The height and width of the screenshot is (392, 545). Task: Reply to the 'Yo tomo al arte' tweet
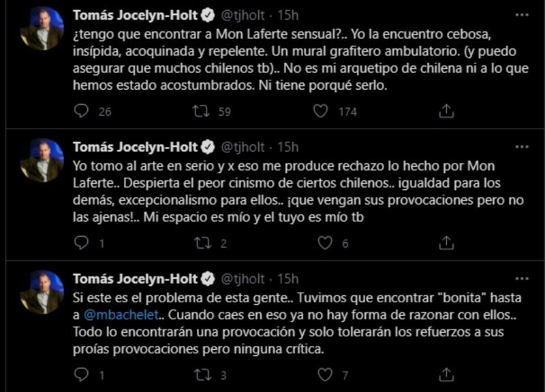point(81,243)
